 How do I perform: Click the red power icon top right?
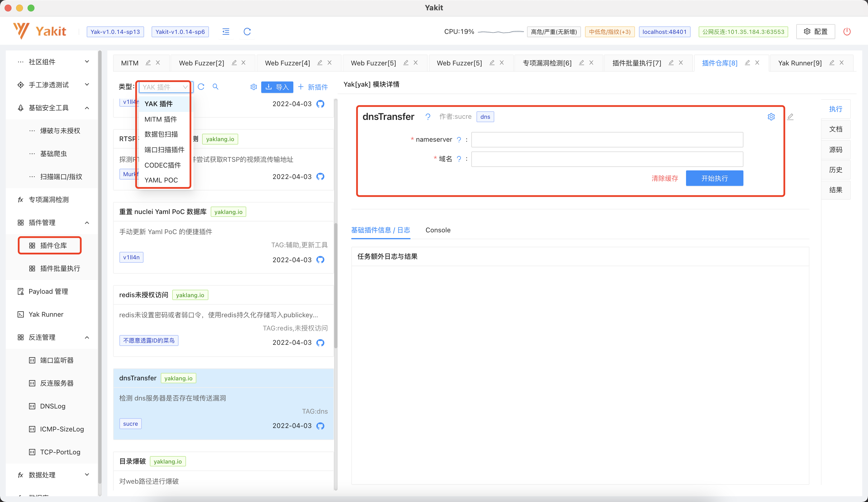pos(847,32)
